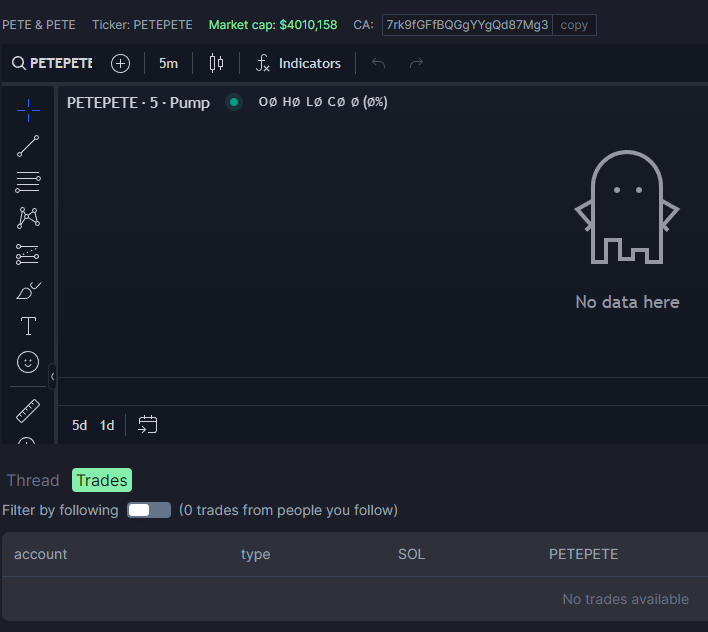Click the Market cap: $4010,158 text
Screen dimensions: 708x632
(273, 25)
